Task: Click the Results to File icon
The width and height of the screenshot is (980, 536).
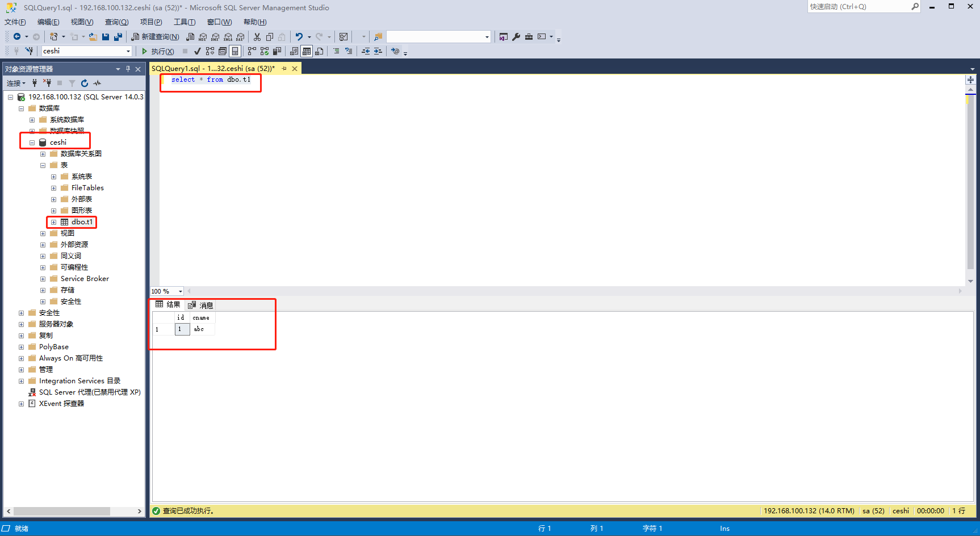Action: (x=319, y=51)
